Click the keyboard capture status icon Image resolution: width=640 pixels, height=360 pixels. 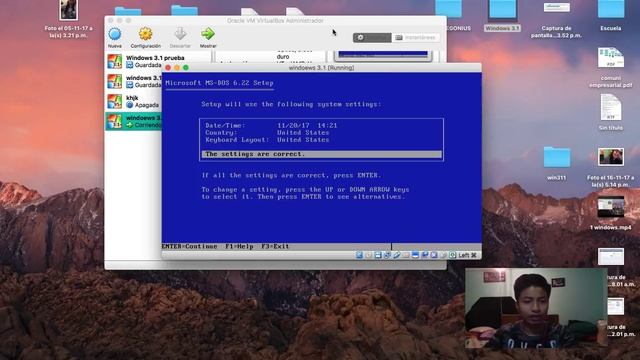pos(453,255)
